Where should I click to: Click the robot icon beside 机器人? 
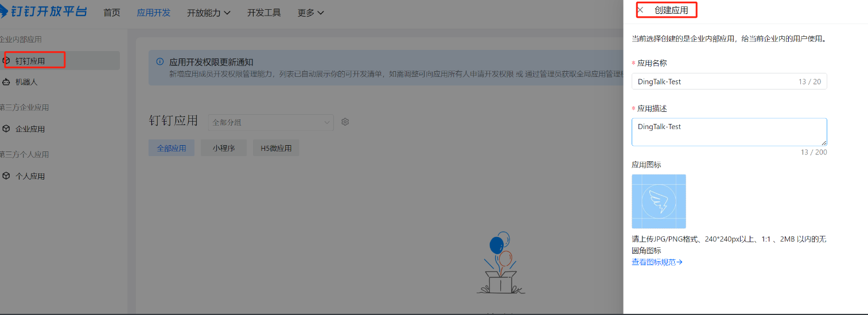(6, 82)
